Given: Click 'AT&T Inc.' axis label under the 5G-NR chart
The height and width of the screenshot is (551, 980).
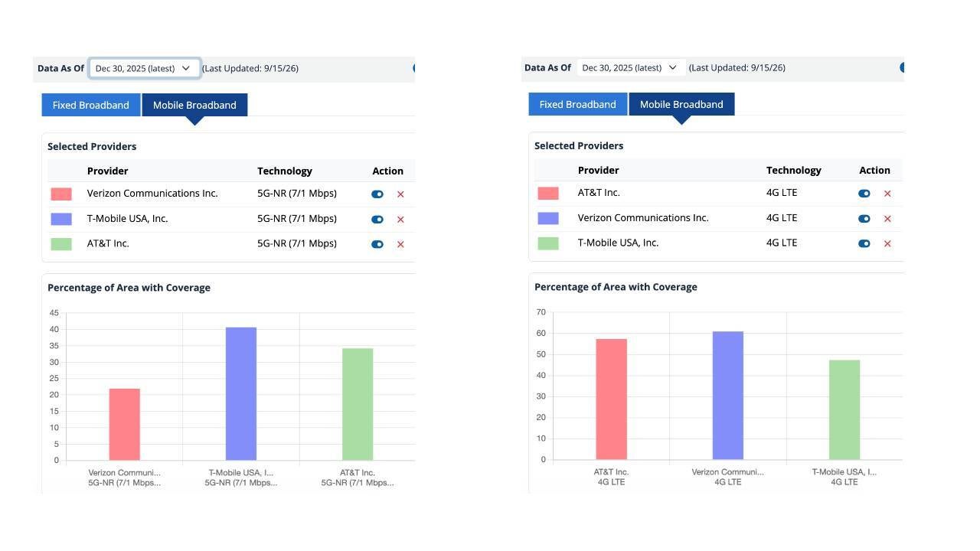Looking at the screenshot, I should [x=358, y=473].
